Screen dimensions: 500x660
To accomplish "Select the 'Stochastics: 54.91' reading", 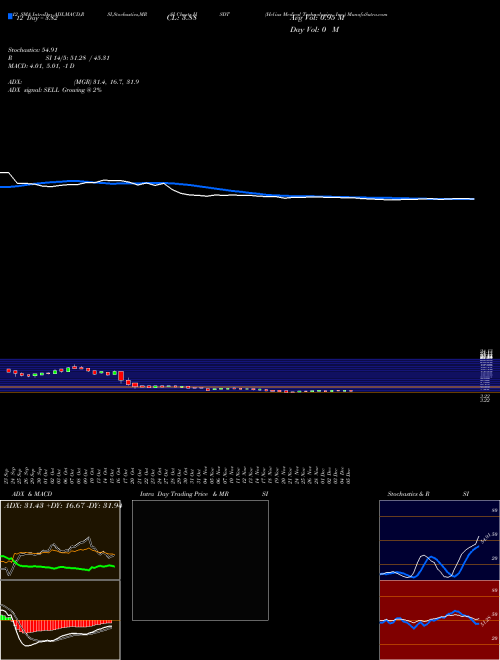I will (x=33, y=50).
